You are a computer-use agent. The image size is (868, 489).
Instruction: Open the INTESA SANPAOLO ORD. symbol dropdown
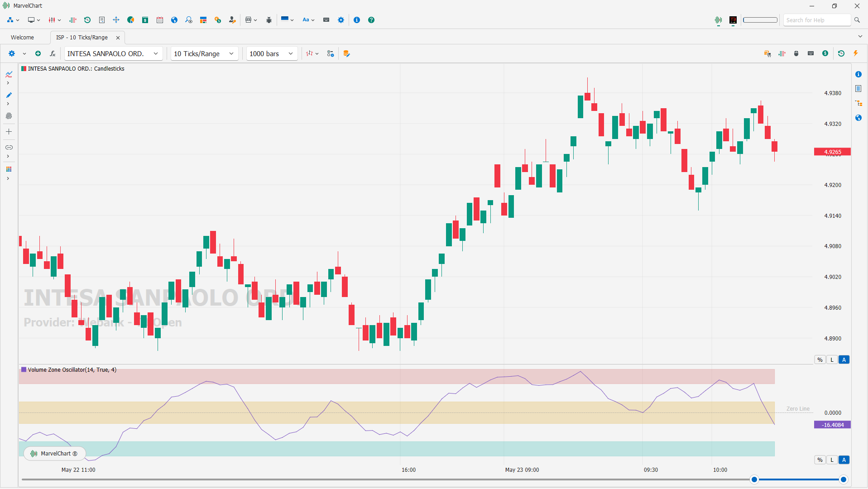[x=113, y=53]
